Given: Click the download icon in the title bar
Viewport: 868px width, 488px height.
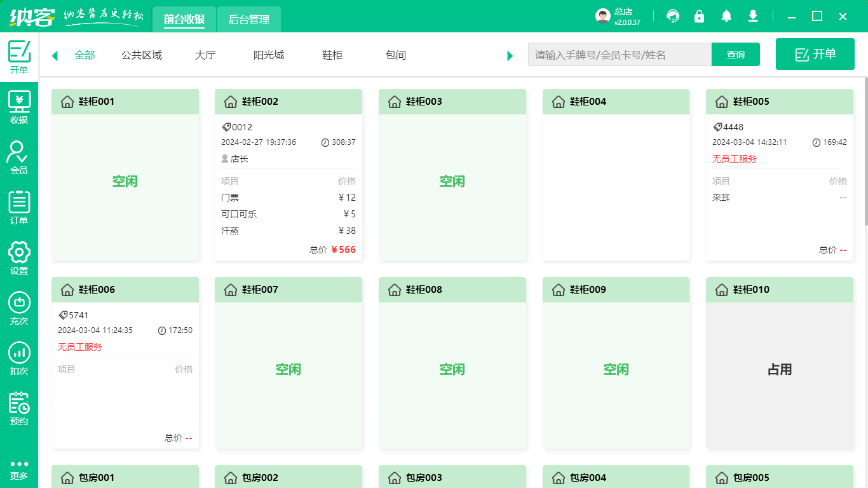Looking at the screenshot, I should 753,16.
